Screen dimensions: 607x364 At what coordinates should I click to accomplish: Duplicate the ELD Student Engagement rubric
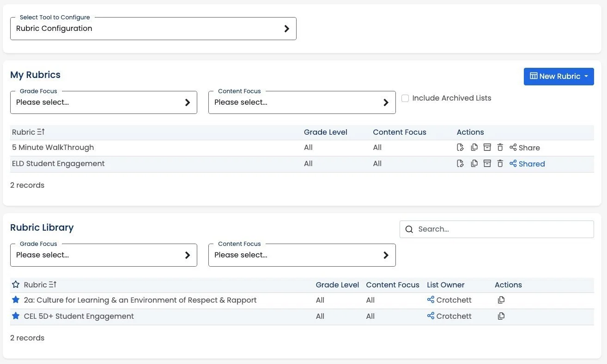[474, 163]
